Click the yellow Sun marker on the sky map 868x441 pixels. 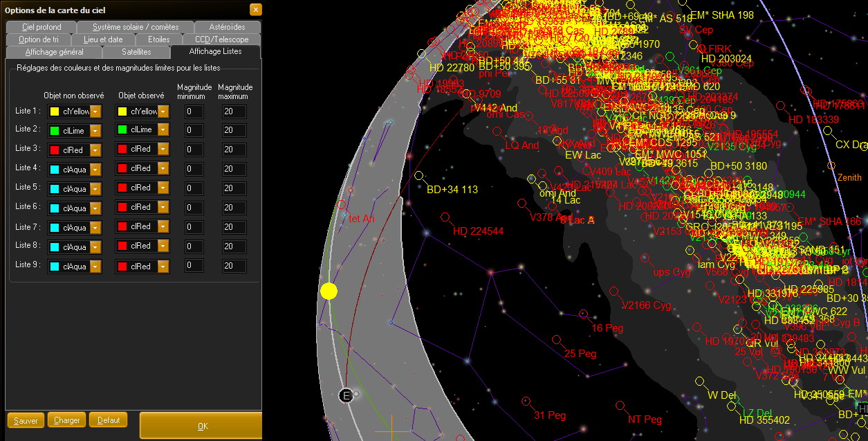tap(329, 291)
